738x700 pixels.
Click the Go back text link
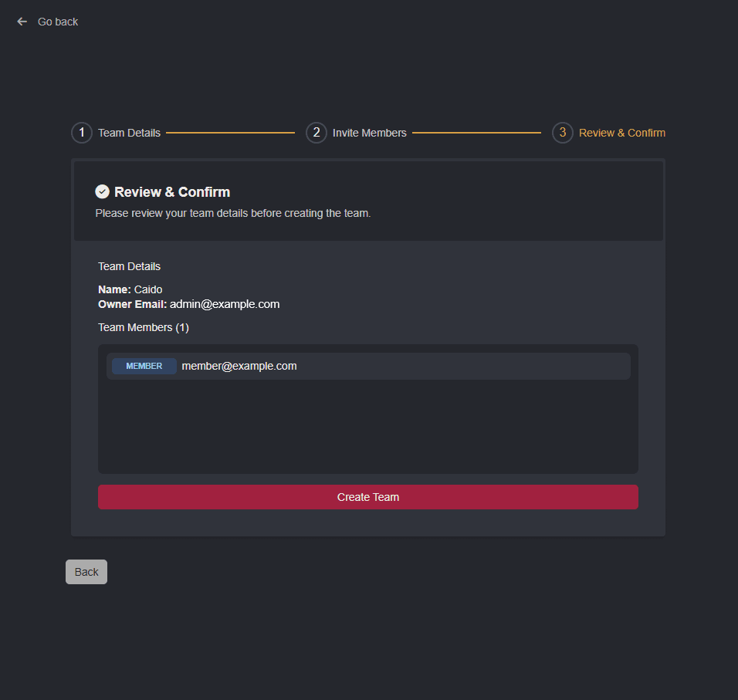58,22
